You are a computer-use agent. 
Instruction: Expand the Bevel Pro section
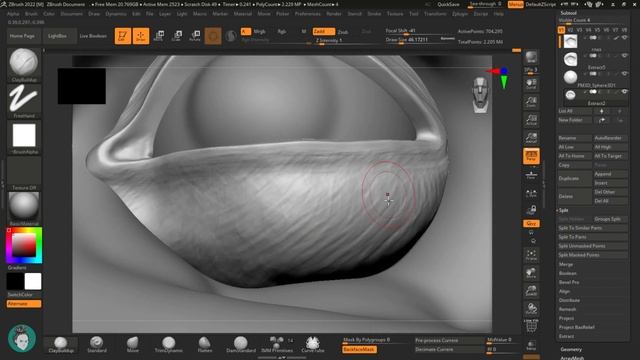569,282
